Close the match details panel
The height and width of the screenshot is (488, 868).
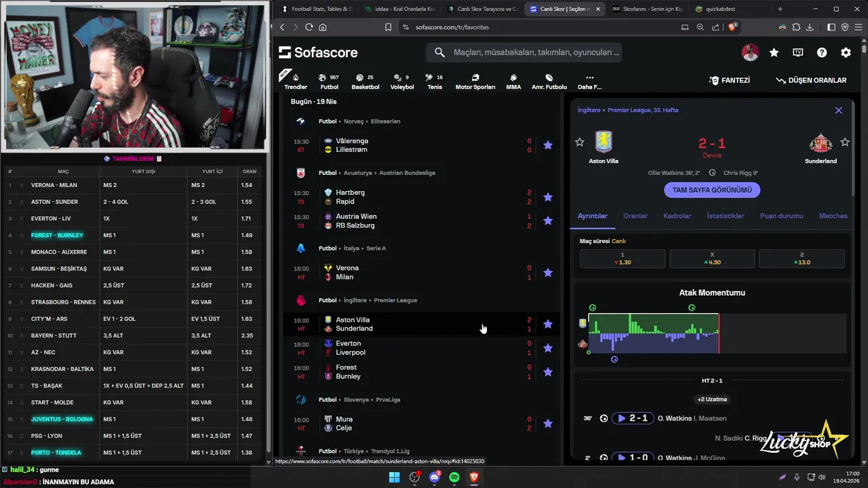click(838, 110)
